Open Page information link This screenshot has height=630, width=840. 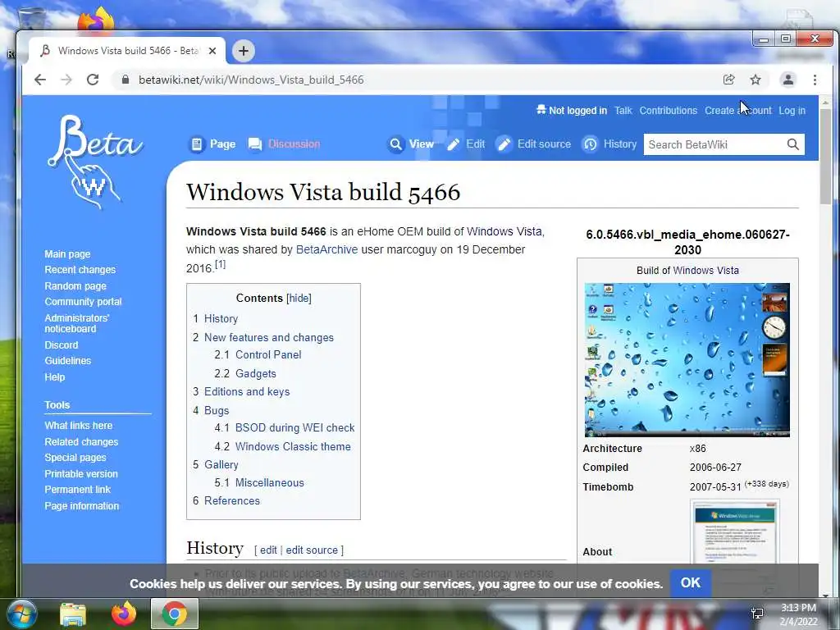click(81, 505)
